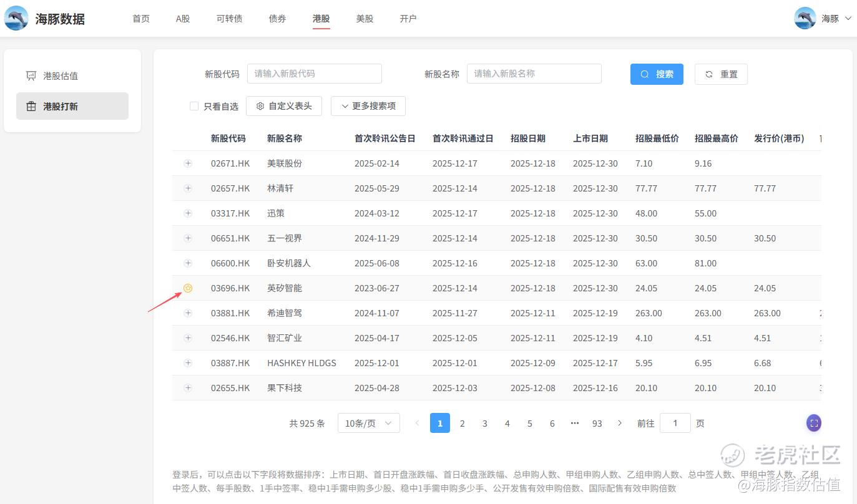857x504 pixels.
Task: Switch to the 美股 tab
Action: (x=365, y=19)
